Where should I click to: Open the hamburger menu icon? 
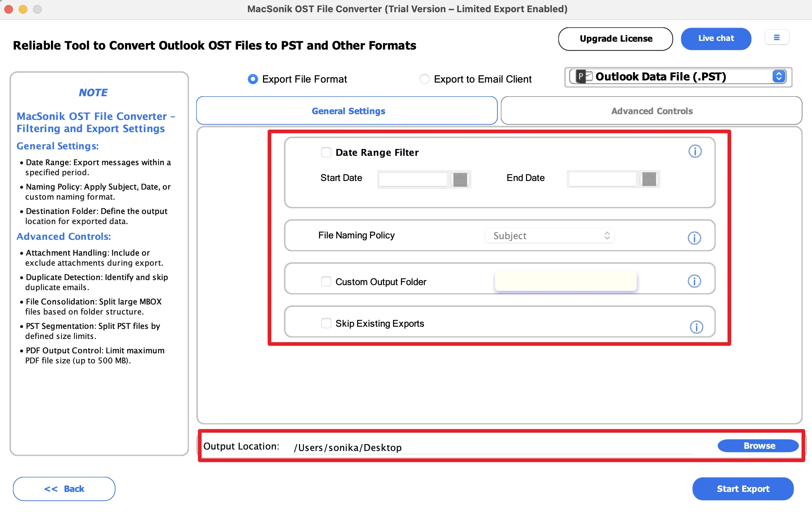[x=777, y=37]
